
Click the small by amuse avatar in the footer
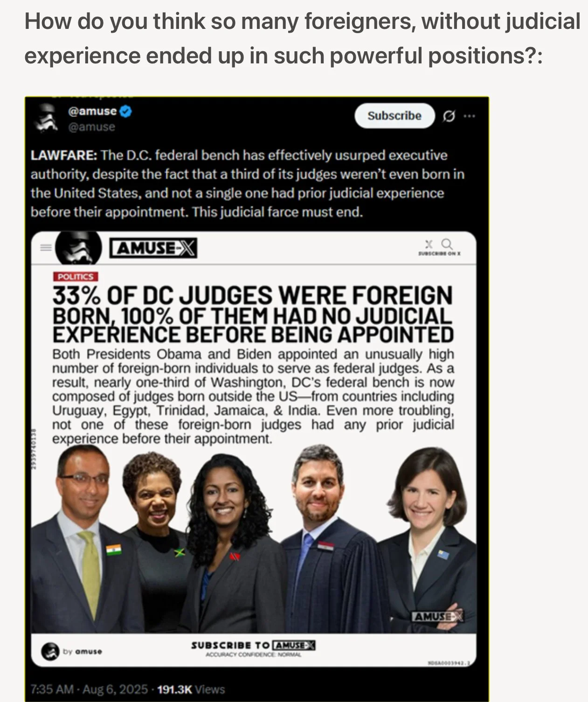(50, 651)
